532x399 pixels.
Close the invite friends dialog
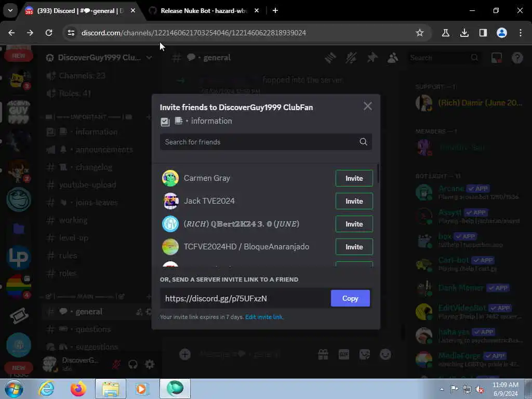[x=367, y=106]
